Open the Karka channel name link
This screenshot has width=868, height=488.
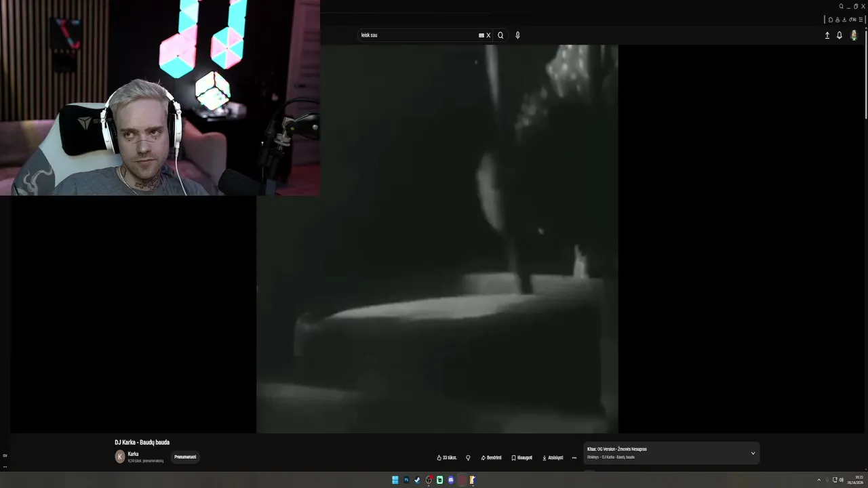(133, 454)
